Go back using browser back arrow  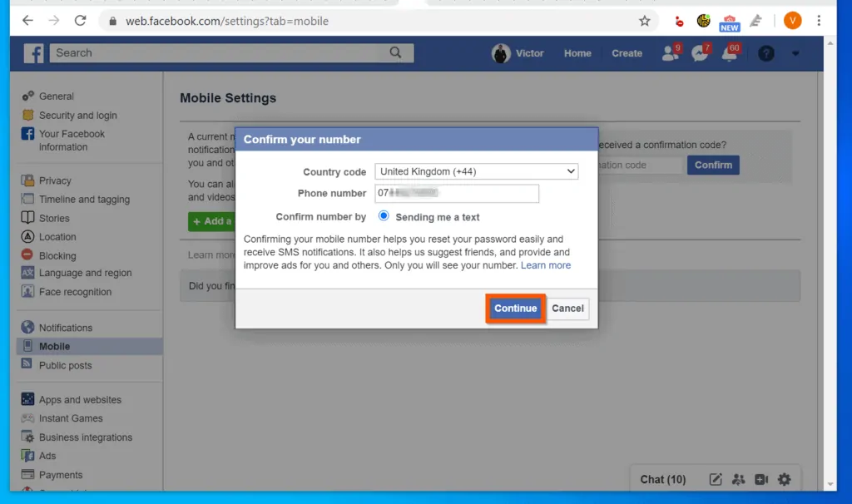coord(27,21)
